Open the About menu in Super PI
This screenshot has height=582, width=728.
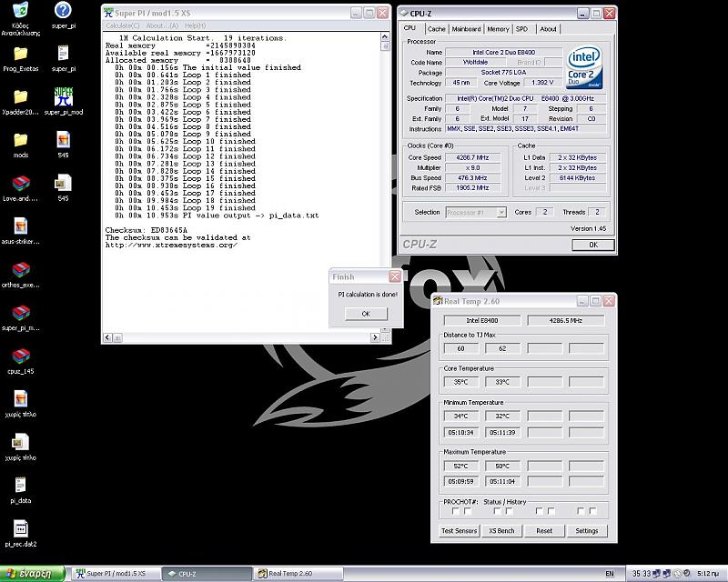[162, 25]
